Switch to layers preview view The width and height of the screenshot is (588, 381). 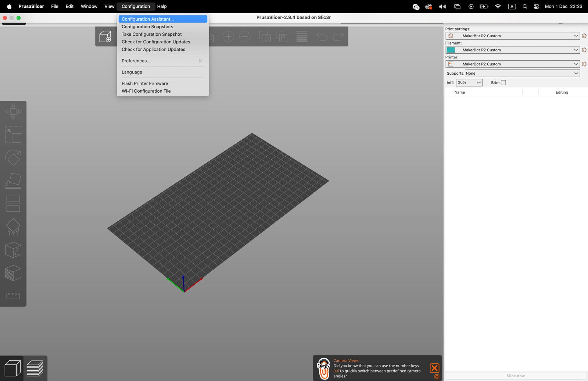[x=35, y=368]
